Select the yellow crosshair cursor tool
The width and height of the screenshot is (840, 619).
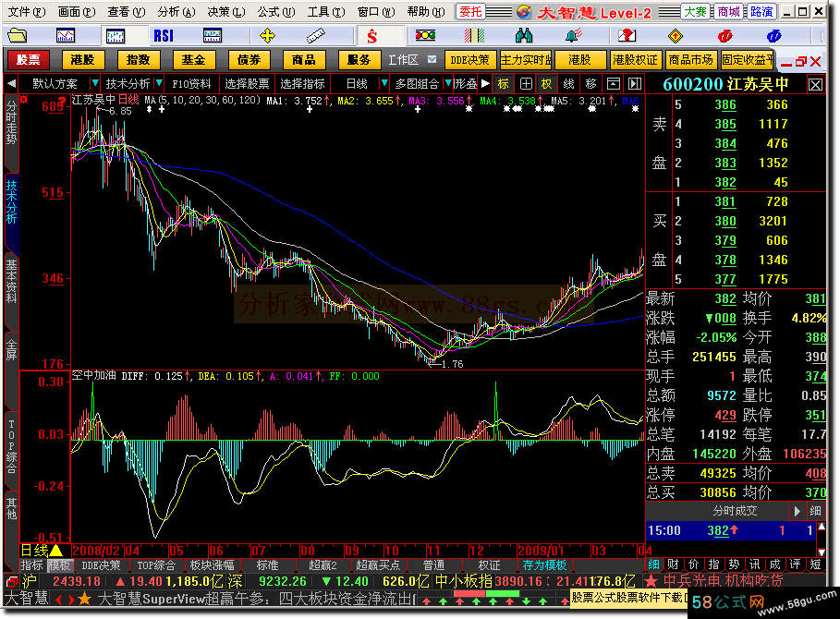[267, 36]
